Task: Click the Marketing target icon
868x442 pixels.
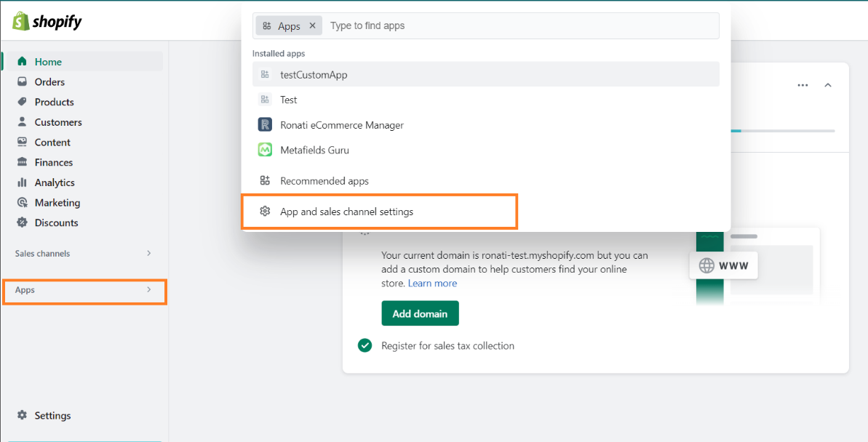Action: tap(22, 203)
